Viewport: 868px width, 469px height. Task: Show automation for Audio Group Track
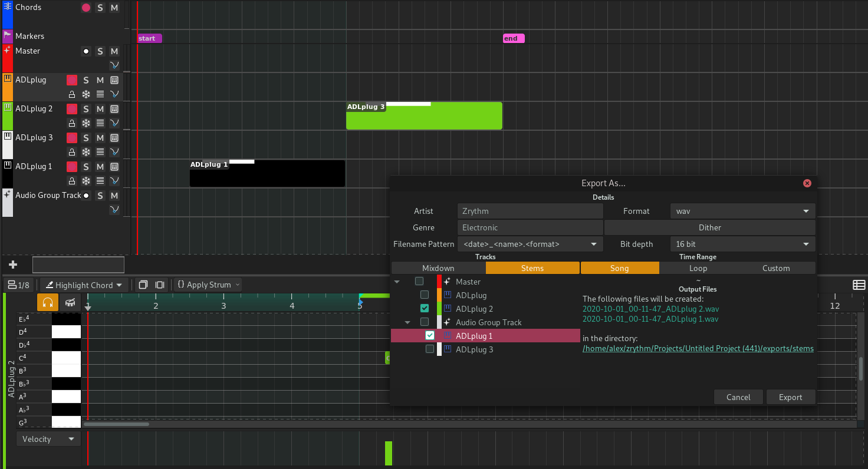[x=114, y=210]
